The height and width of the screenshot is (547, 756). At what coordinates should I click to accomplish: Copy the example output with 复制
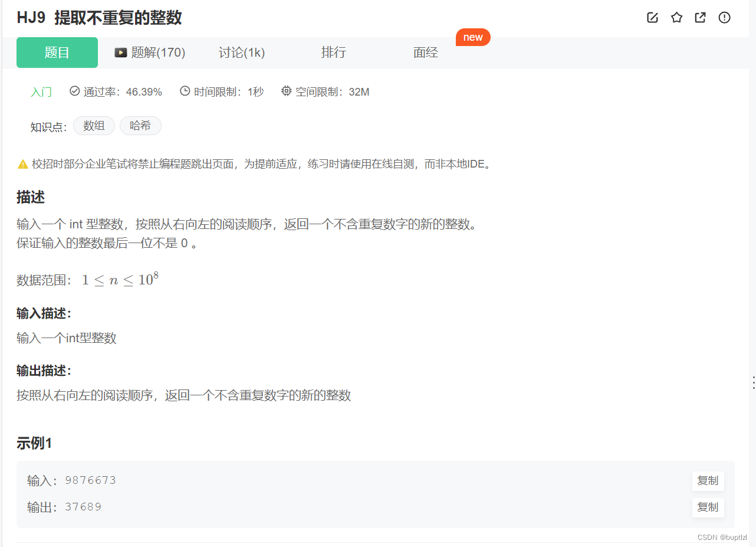tap(708, 507)
